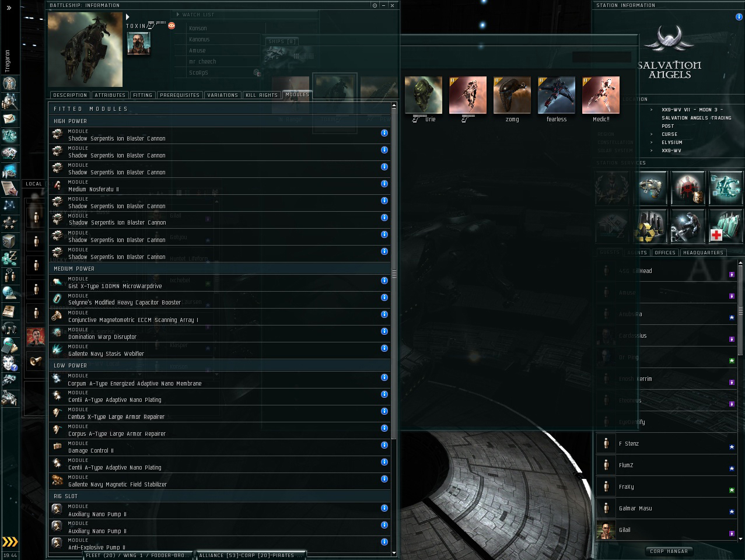Screen dimensions: 745x560
Task: Show info for Domination Warp Disruptor
Action: click(384, 331)
